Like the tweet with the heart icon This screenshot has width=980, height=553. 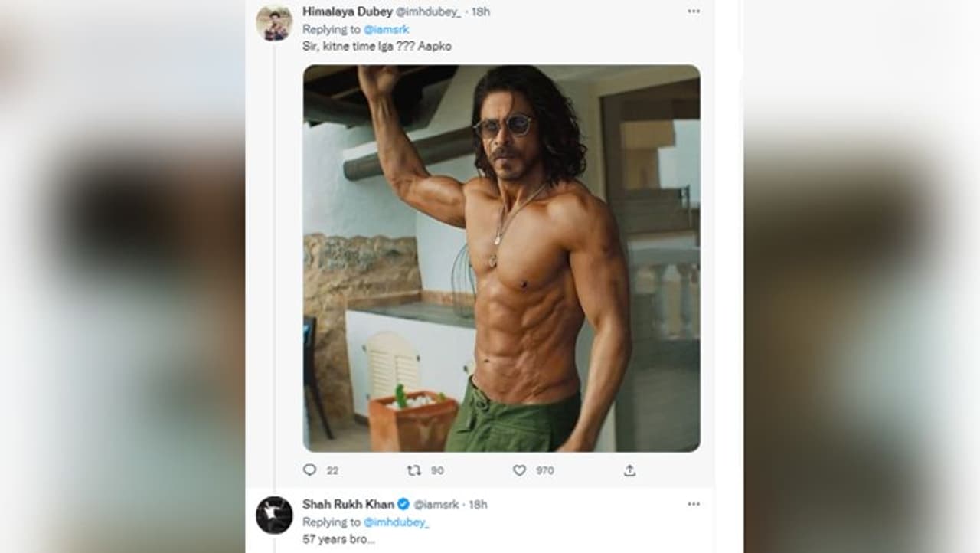pyautogui.click(x=519, y=470)
